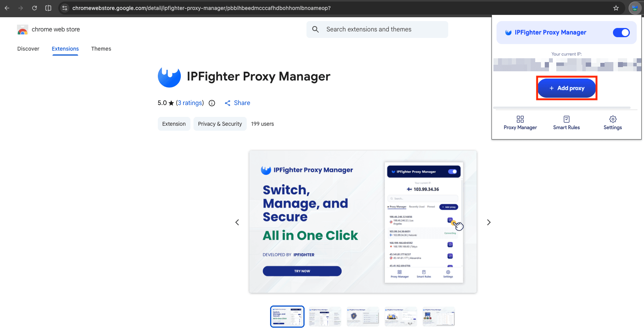Screen dimensions: 644x335
Task: Select the Extensions tab
Action: tap(65, 49)
